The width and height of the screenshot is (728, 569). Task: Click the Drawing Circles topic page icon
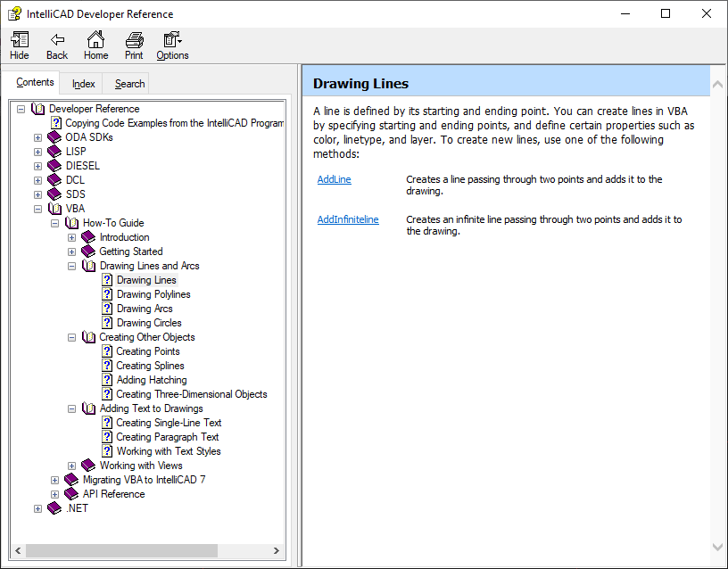point(107,323)
